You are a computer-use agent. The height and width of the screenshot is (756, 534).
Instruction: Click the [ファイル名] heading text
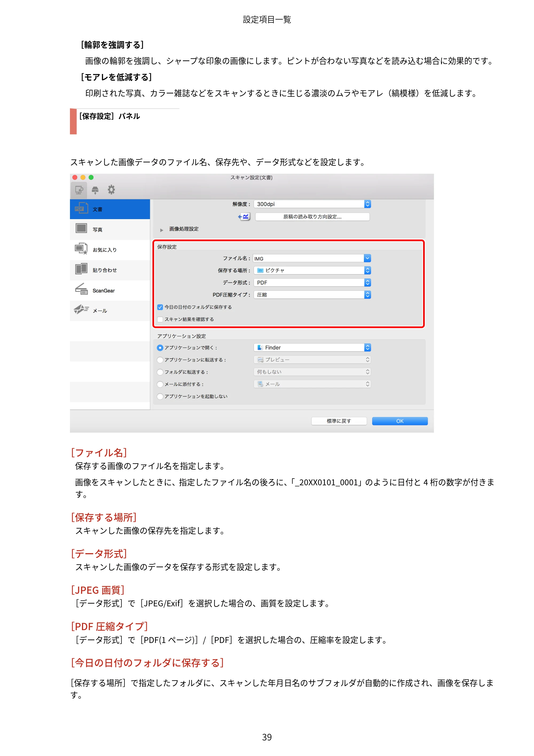99,453
